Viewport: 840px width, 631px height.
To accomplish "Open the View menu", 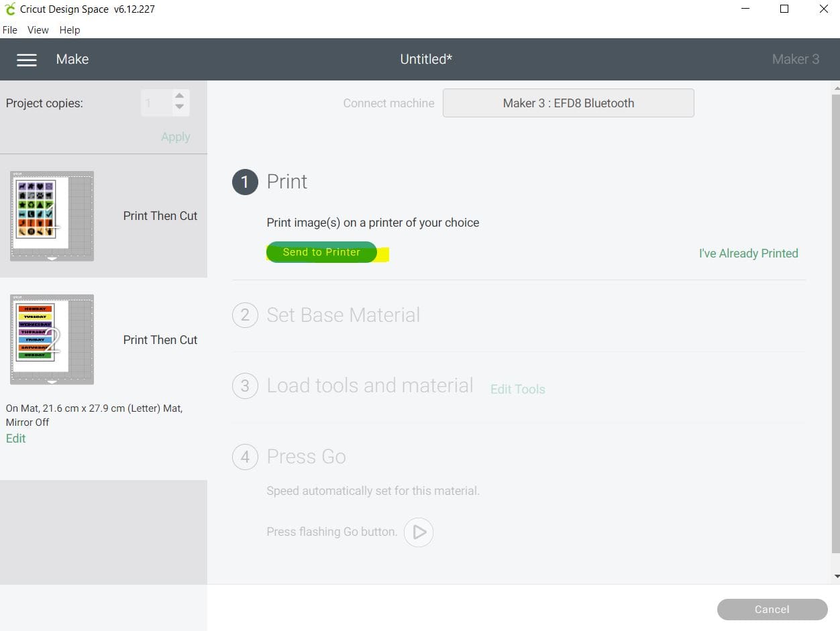I will 38,30.
